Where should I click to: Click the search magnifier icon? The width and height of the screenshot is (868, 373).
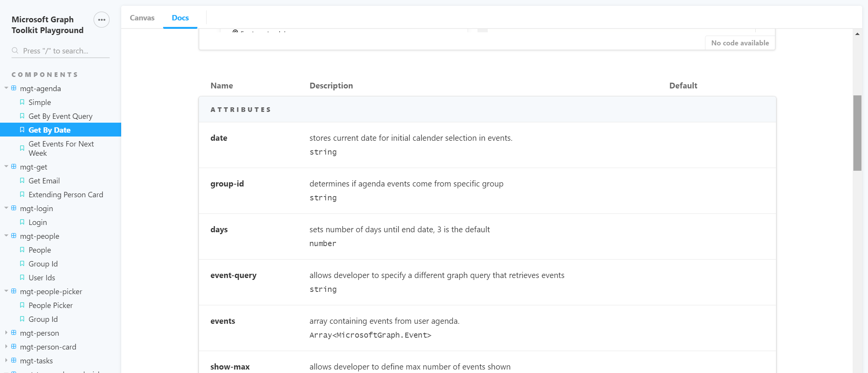coord(15,50)
